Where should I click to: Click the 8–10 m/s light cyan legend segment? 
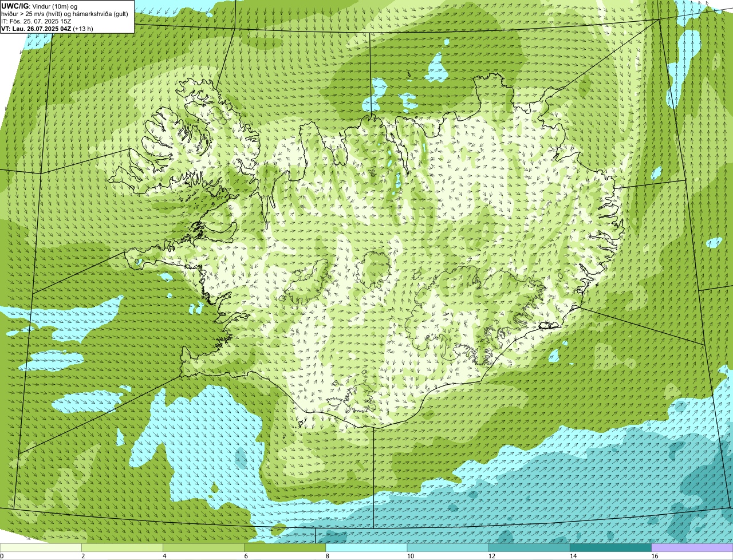366,547
